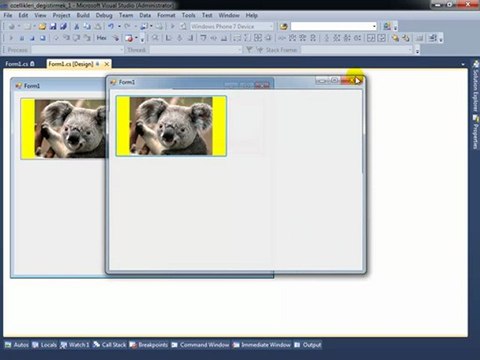Click the Step Into icon
This screenshot has width=480, height=360.
(x=66, y=38)
